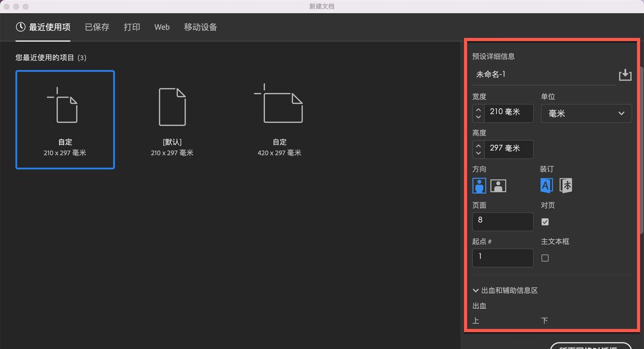The image size is (644, 349).
Task: Click the 版面网格对话框 button
Action: pyautogui.click(x=591, y=346)
